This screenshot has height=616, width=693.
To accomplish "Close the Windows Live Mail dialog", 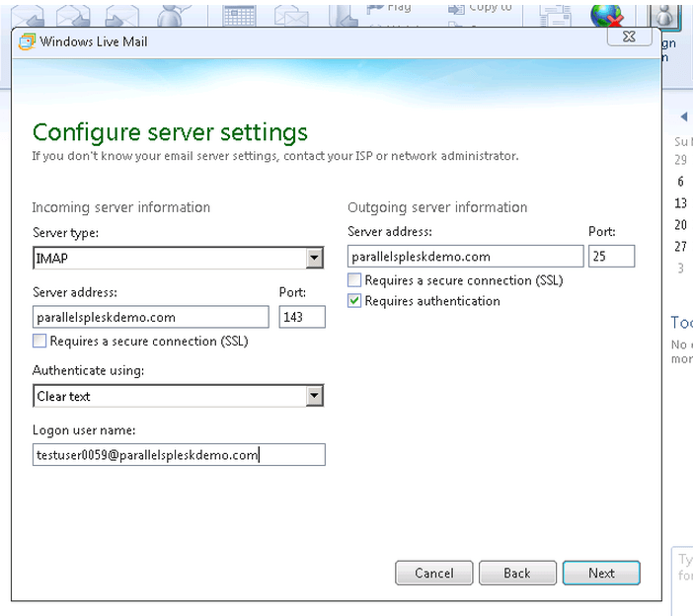I will pyautogui.click(x=630, y=37).
